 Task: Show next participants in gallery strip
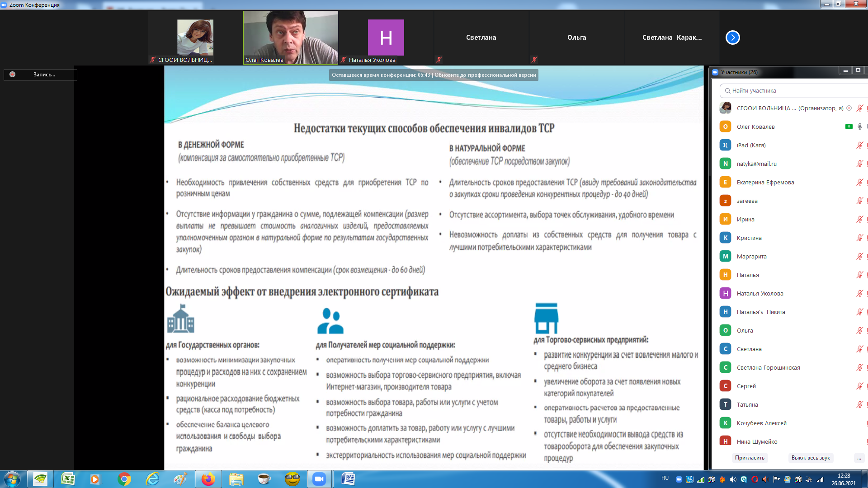tap(732, 38)
